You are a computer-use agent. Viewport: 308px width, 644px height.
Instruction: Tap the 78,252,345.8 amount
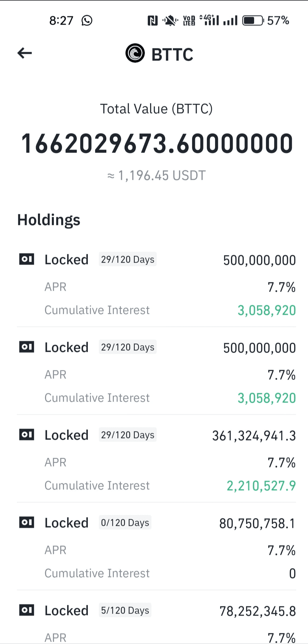(x=258, y=611)
